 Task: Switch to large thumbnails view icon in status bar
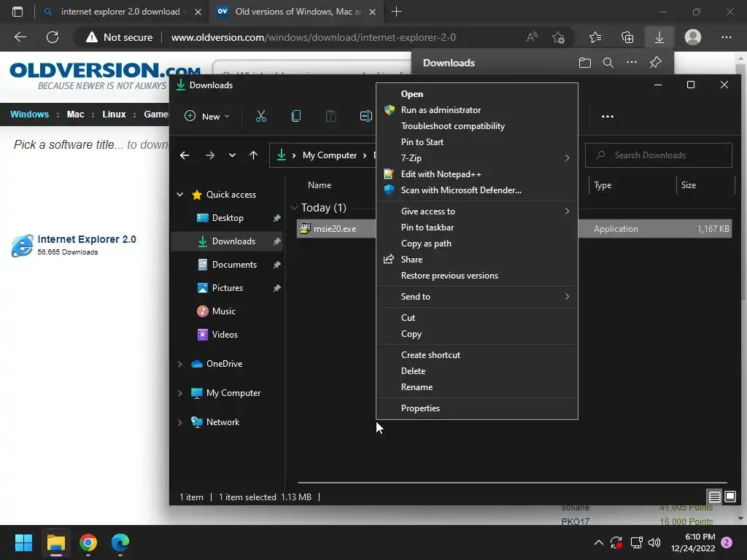(729, 497)
